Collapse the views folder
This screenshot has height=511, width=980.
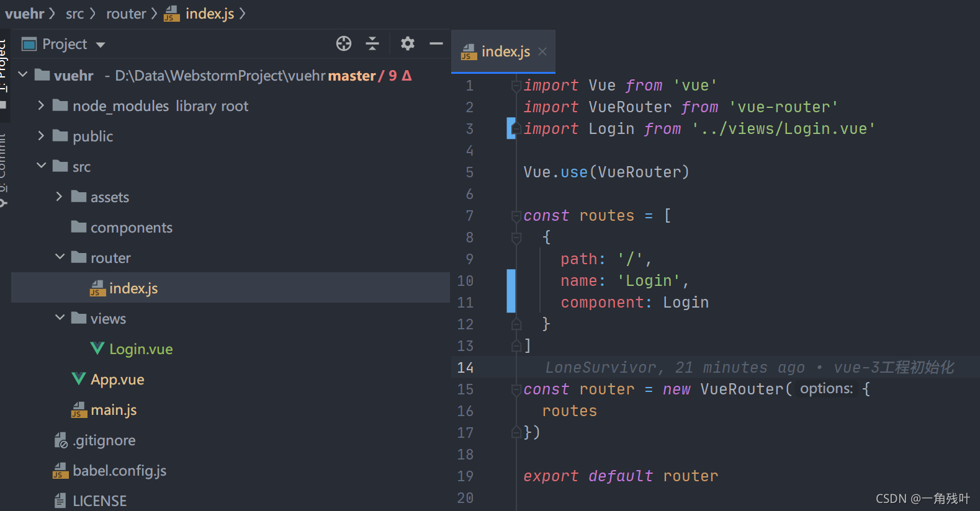coord(60,318)
